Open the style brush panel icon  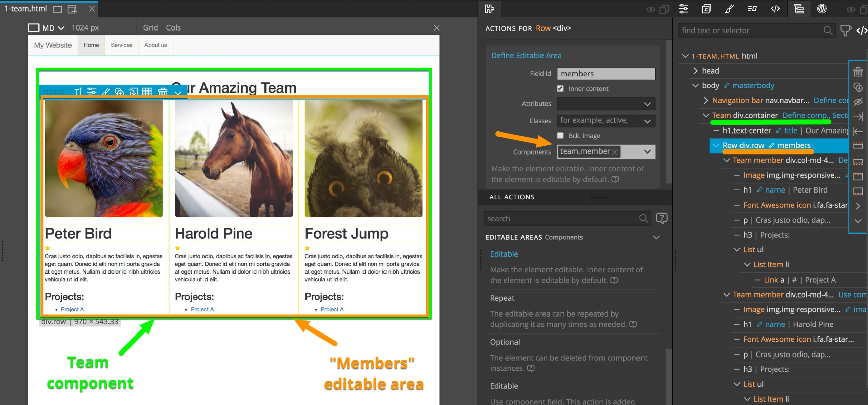pyautogui.click(x=729, y=9)
